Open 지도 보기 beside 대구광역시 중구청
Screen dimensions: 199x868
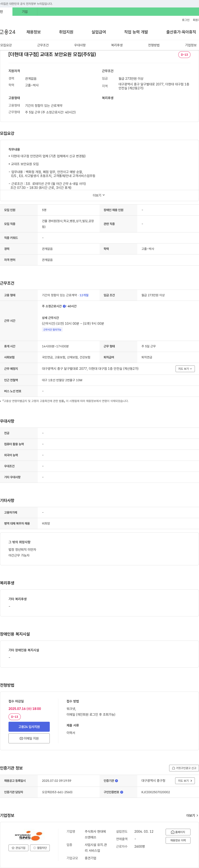[x=185, y=781]
